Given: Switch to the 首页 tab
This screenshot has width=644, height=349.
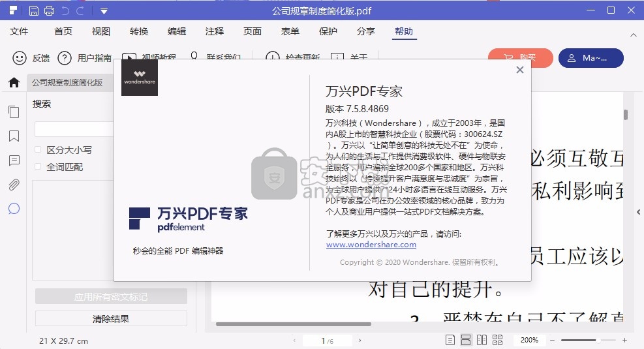Looking at the screenshot, I should click(63, 31).
